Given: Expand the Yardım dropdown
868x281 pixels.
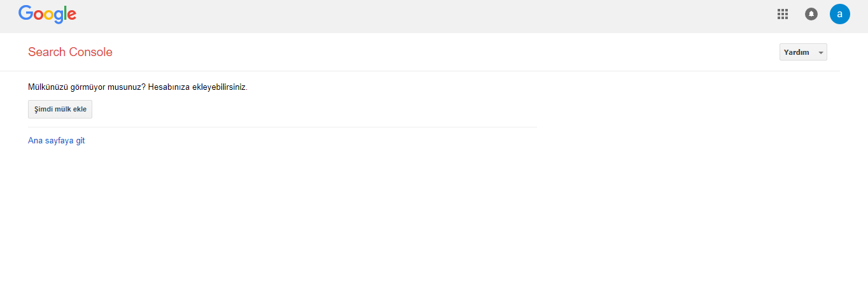Looking at the screenshot, I should (803, 52).
